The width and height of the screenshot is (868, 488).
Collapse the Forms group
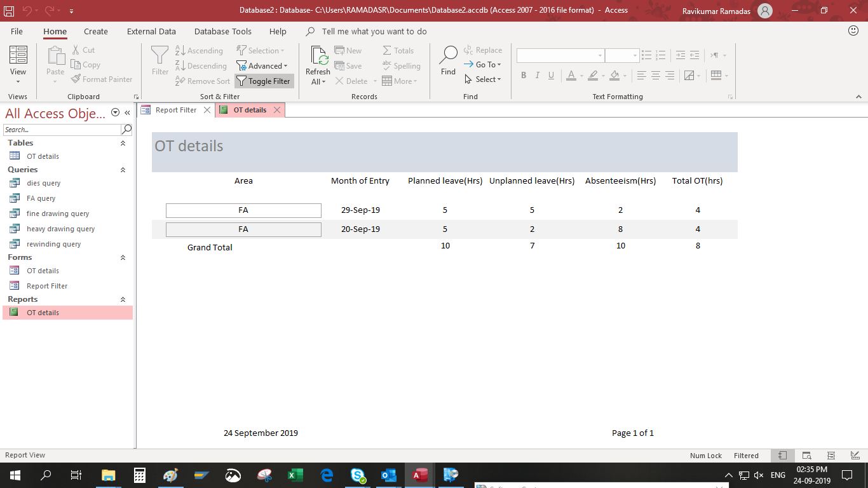pyautogui.click(x=123, y=258)
